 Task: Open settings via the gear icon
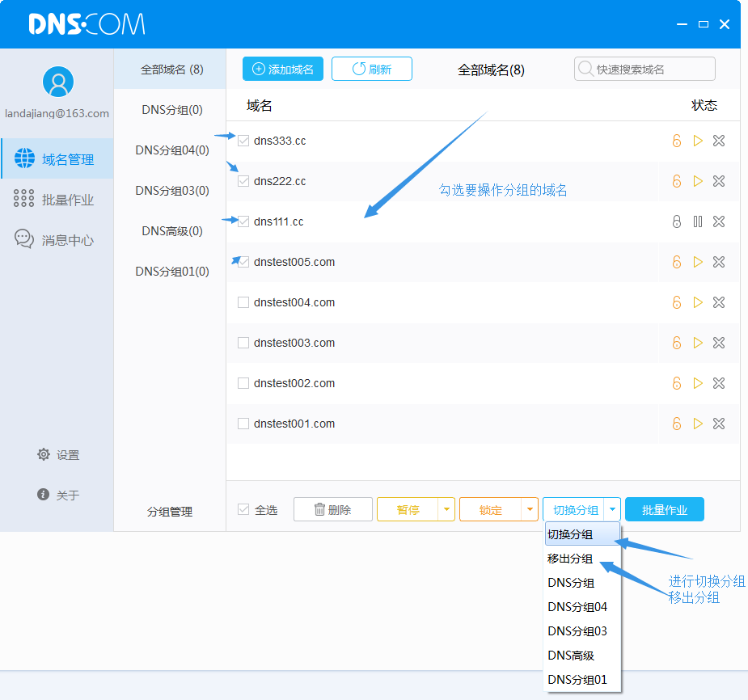point(44,454)
